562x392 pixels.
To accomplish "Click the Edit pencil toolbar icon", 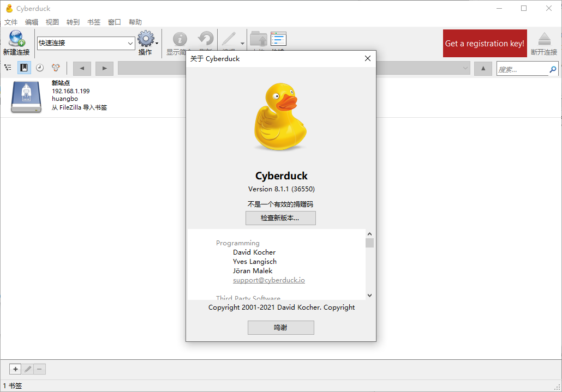I will tap(229, 39).
